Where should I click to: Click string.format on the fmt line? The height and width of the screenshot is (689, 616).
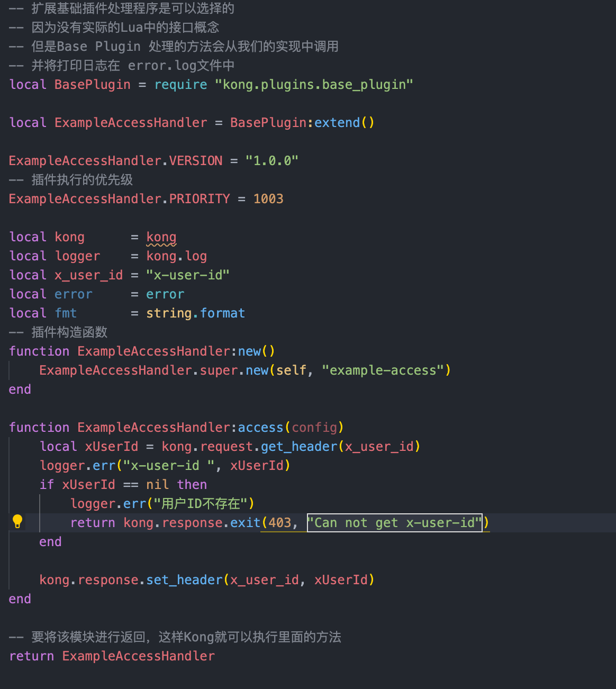coord(195,313)
